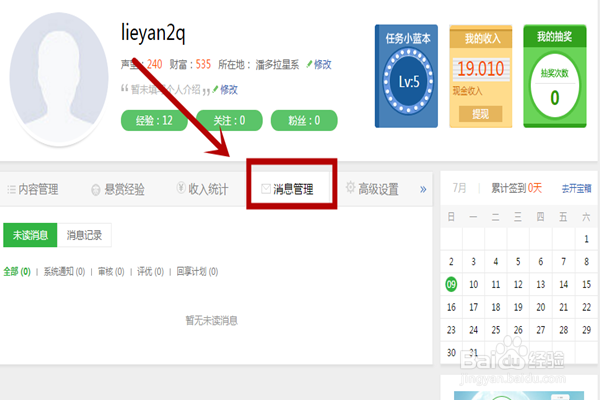Click the 财富 535 value
Viewport: 600px width, 400px height.
click(203, 64)
